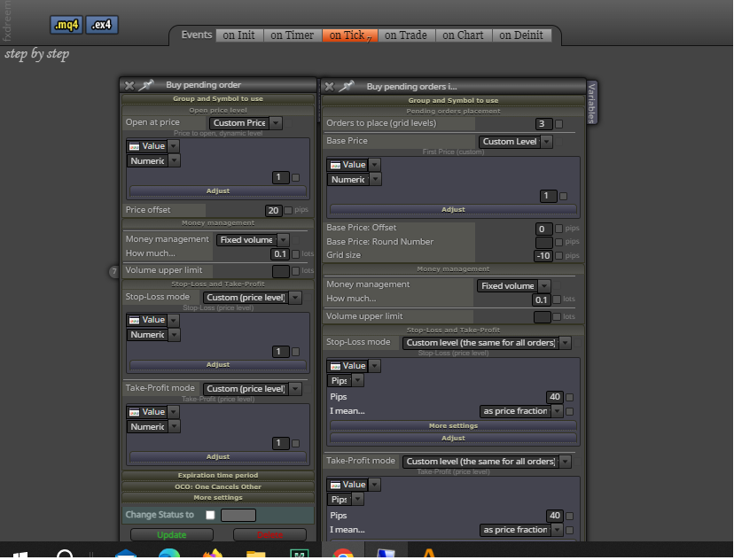Screen dimensions: 734x560
Task: Open Money management Fixed volume dropdown in grid panel
Action: coord(513,286)
